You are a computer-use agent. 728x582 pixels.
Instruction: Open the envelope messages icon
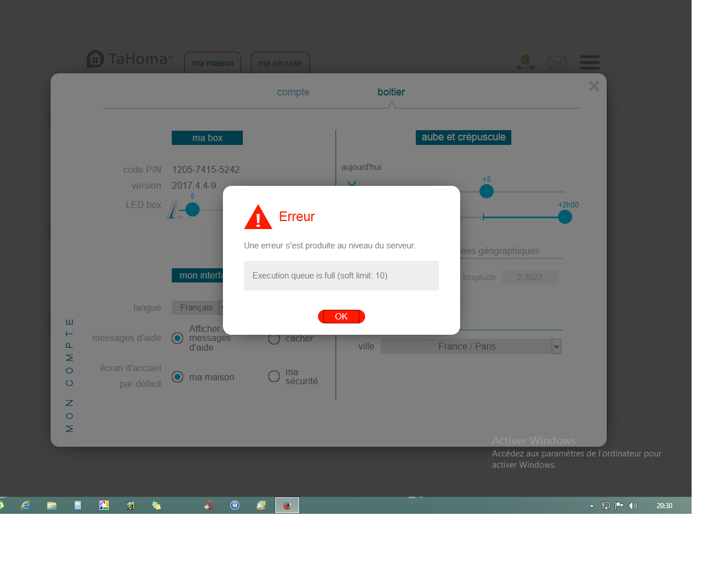[557, 63]
